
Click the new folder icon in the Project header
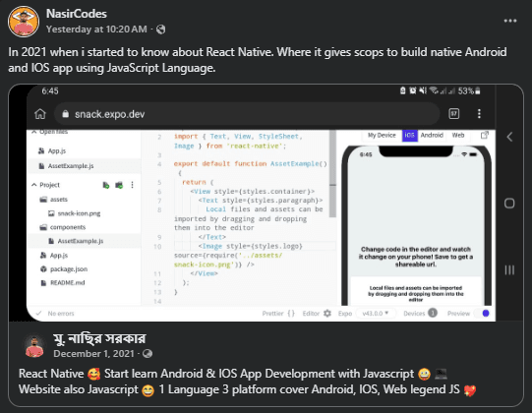point(119,185)
